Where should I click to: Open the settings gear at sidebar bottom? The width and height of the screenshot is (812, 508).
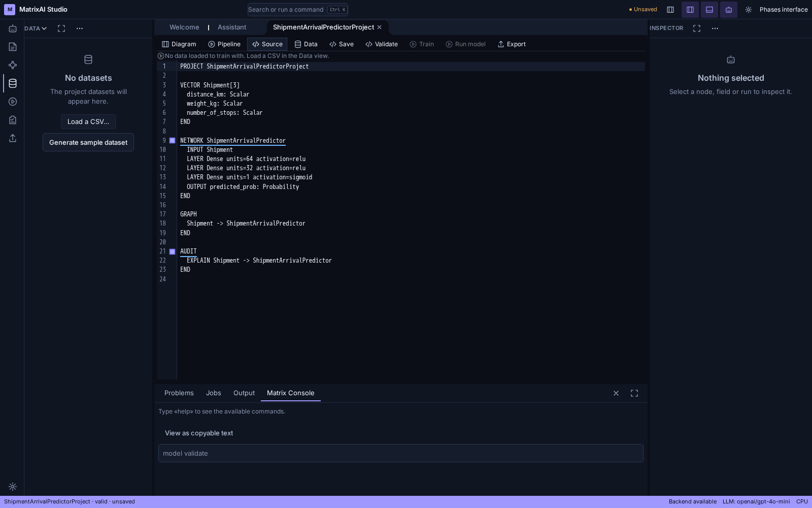[x=13, y=487]
